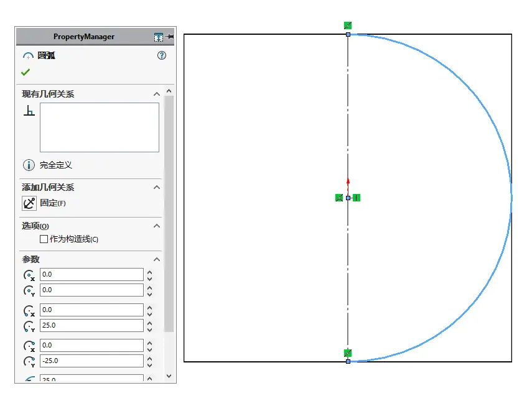
Task: Click the 完全定义 status text
Action: tap(56, 165)
